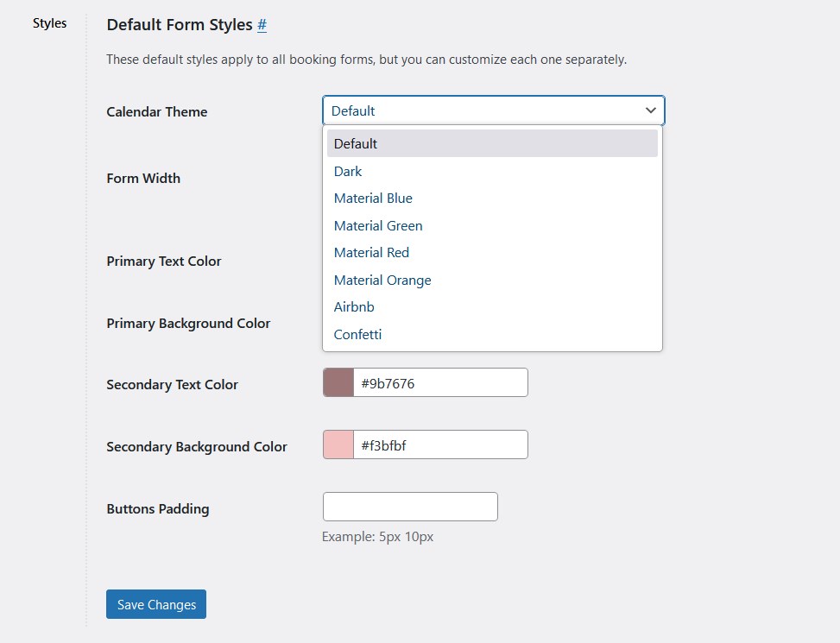Pick Material Blue from the list
Screen dimensions: 840x643
492,199
